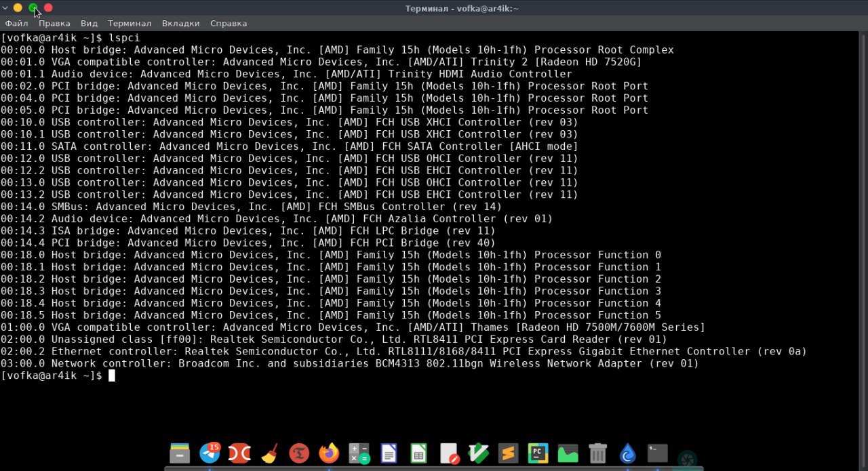868x471 pixels.
Task: Click '00:05.0 PCI bridge' text
Action: pyautogui.click(x=61, y=110)
